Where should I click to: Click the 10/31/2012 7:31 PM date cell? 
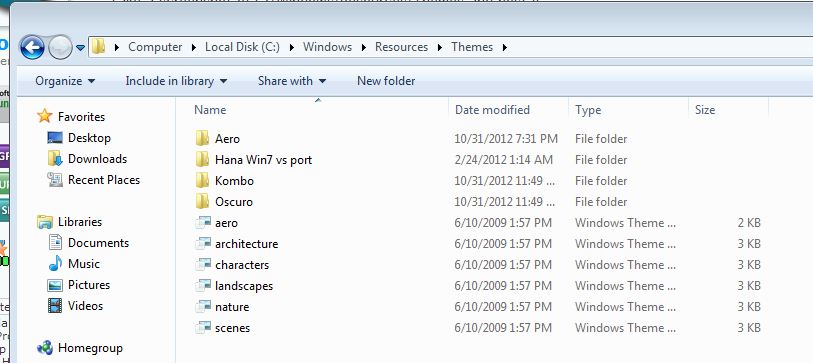(x=506, y=139)
